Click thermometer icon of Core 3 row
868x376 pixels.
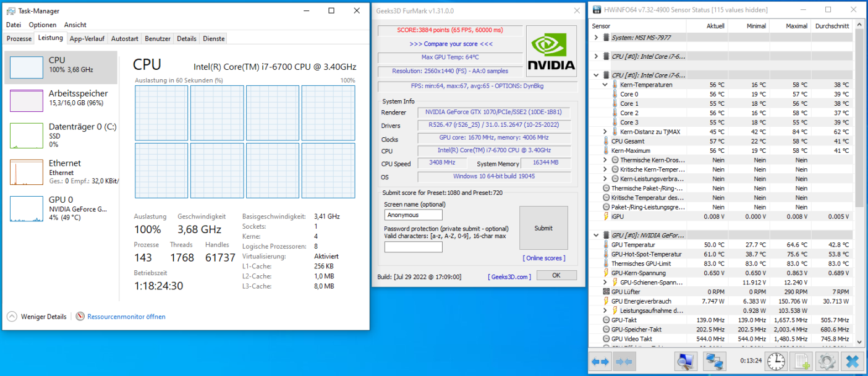(x=615, y=122)
